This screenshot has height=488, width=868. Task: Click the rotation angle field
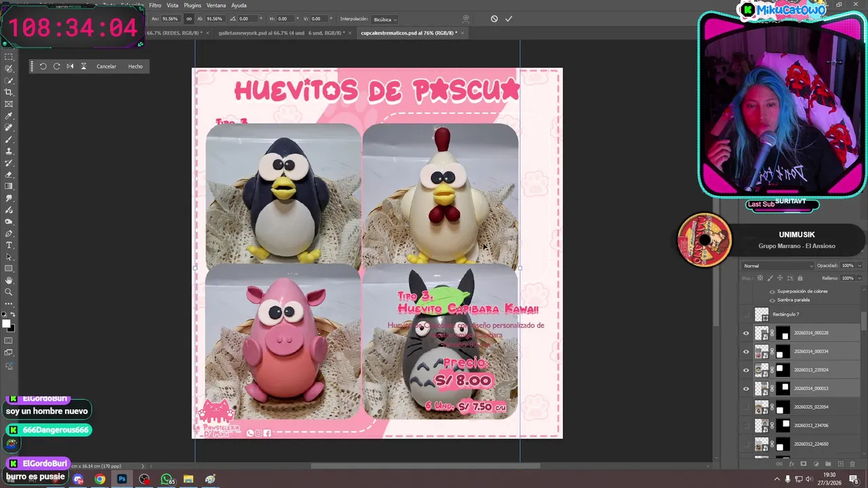(x=248, y=19)
